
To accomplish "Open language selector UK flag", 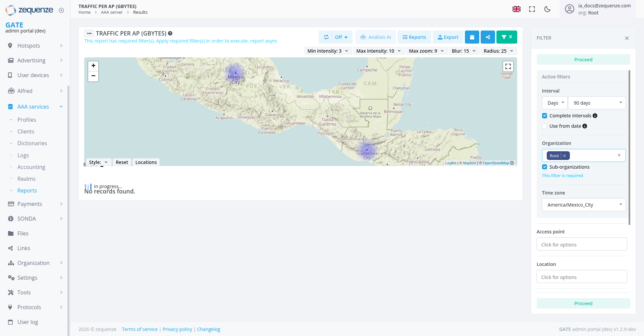I will [x=517, y=9].
